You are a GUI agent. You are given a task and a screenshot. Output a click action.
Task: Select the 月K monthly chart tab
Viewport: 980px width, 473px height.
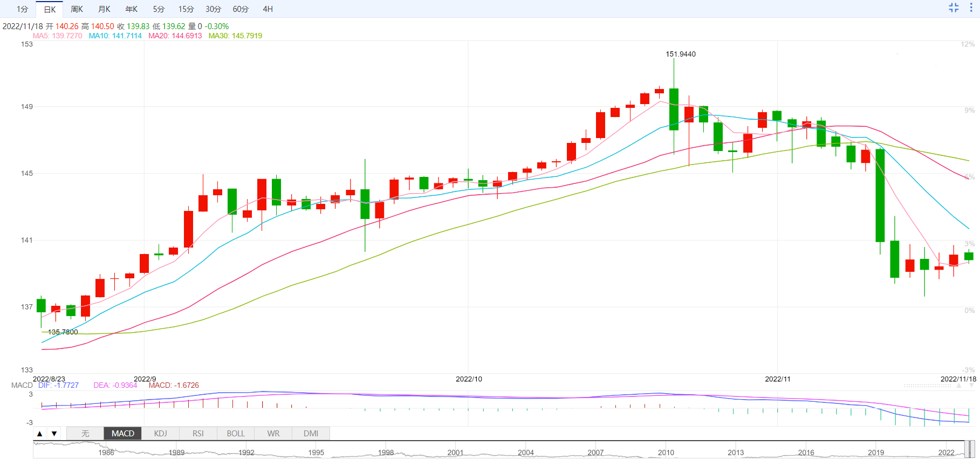[x=104, y=9]
